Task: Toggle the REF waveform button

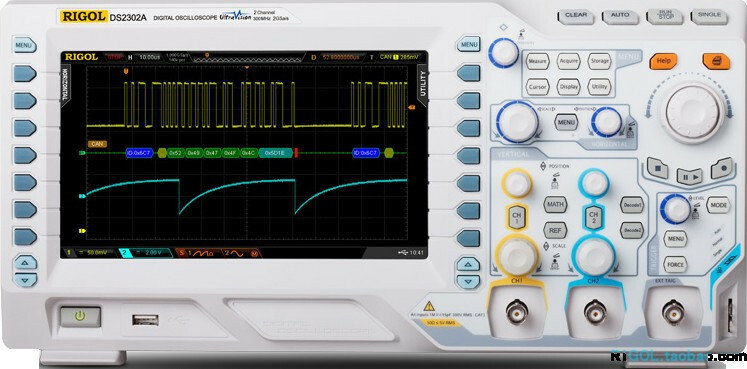Action: pos(555,230)
